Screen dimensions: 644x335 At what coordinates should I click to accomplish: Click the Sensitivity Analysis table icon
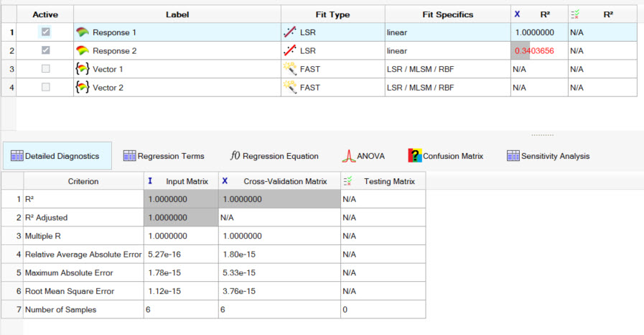coord(513,156)
